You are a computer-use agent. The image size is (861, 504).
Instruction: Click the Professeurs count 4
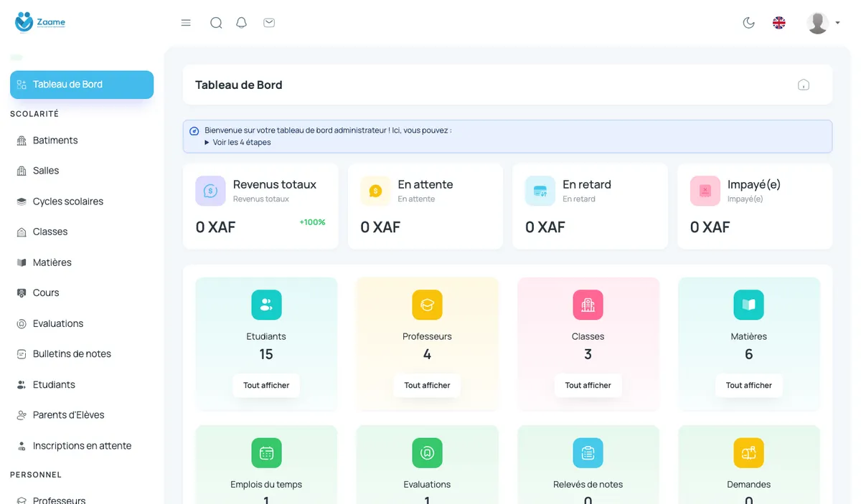click(427, 354)
